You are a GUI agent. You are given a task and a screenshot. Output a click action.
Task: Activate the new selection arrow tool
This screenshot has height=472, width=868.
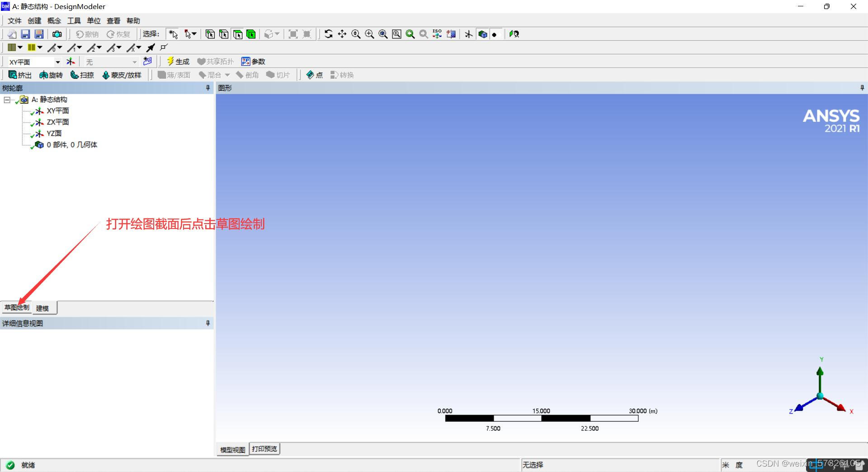[173, 34]
